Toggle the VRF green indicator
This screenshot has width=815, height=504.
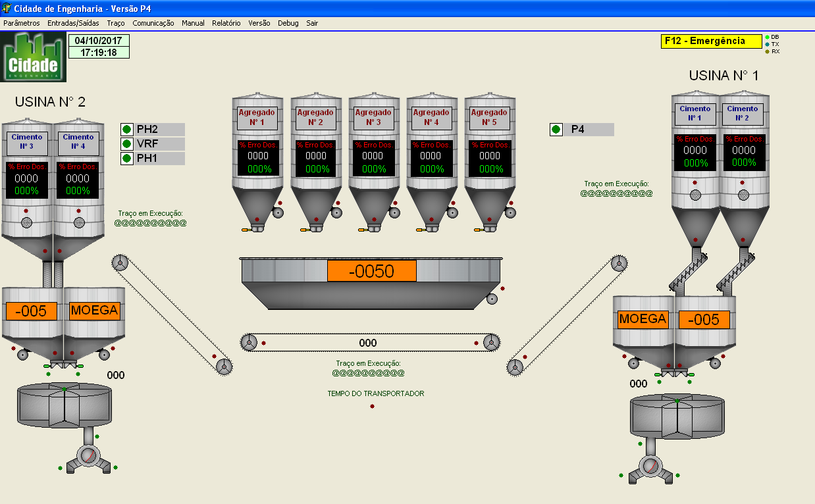point(127,144)
